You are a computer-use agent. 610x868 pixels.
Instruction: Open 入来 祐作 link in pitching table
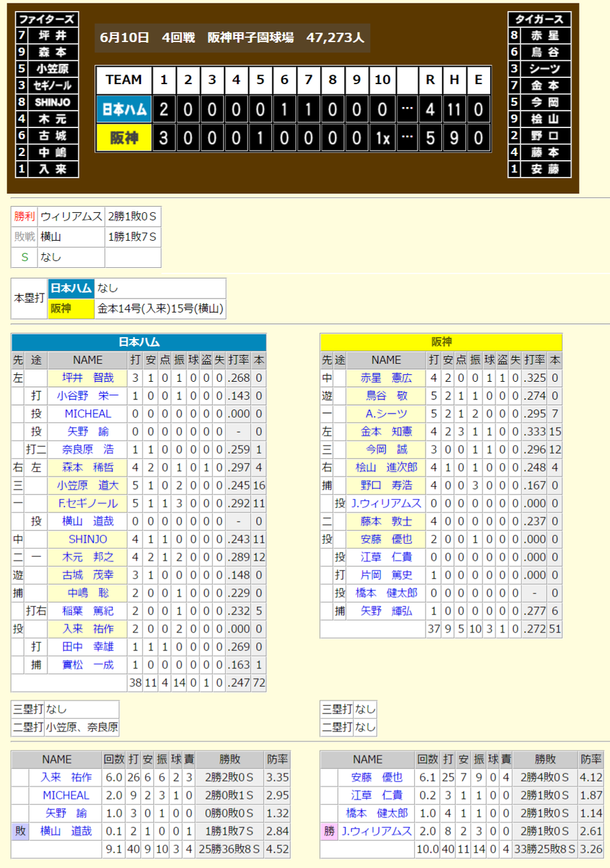pos(66,777)
